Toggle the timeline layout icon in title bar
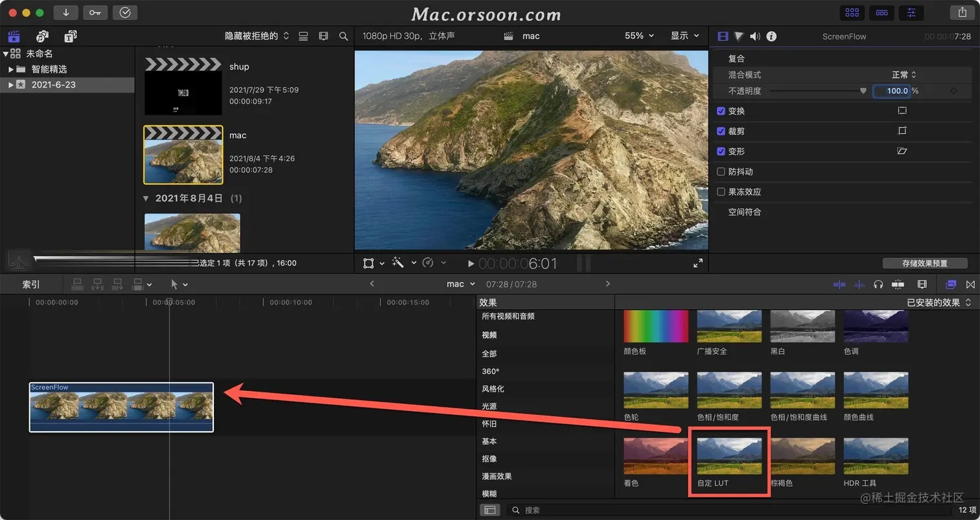Viewport: 980px width, 520px height. 882,12
